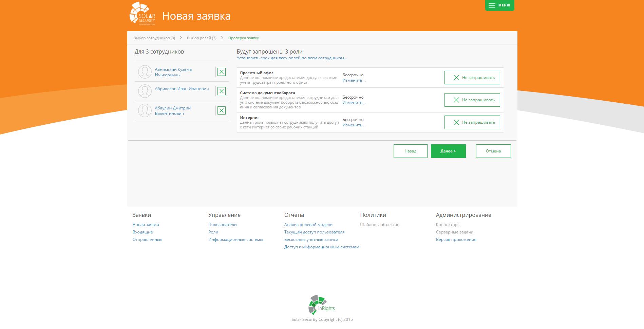Open Коннекторы administration link

[x=448, y=225]
